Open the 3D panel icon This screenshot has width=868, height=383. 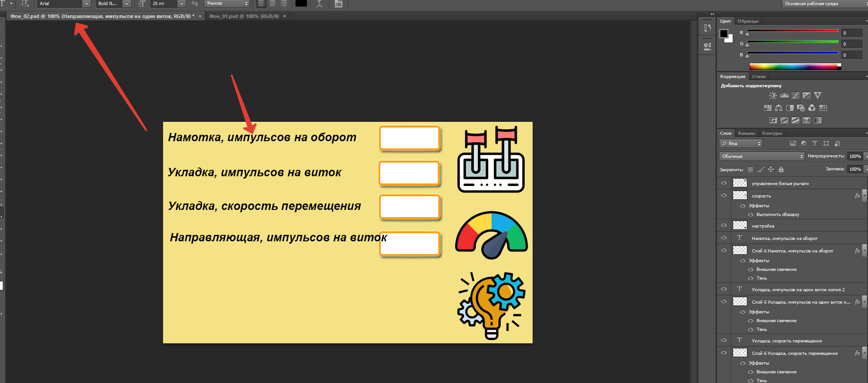[707, 46]
